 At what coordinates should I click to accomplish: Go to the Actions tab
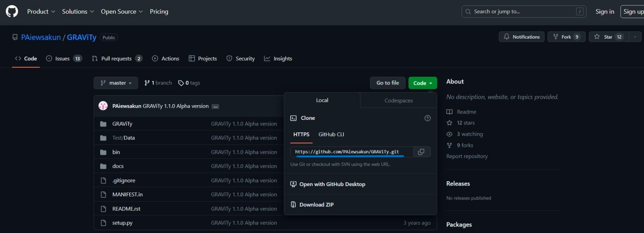(165, 58)
